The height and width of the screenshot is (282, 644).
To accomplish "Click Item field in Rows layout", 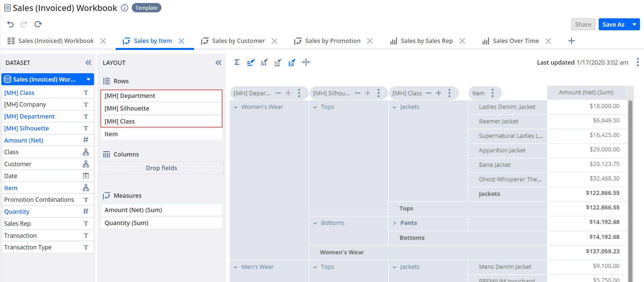I will (x=161, y=134).
